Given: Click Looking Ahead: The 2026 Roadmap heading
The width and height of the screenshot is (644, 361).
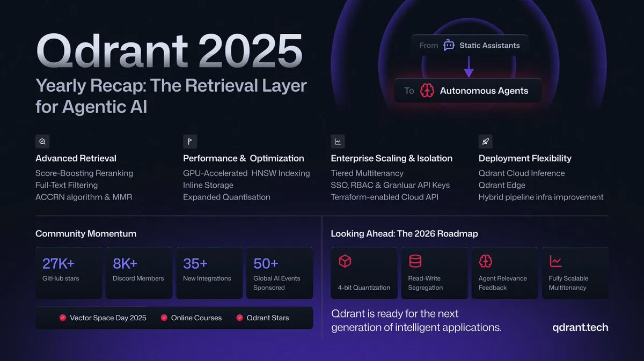Looking at the screenshot, I should [404, 233].
